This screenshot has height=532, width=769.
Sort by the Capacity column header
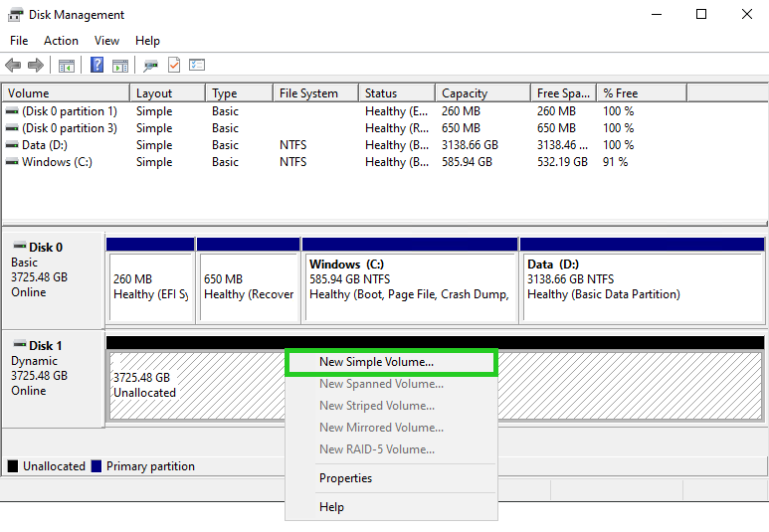(x=483, y=93)
